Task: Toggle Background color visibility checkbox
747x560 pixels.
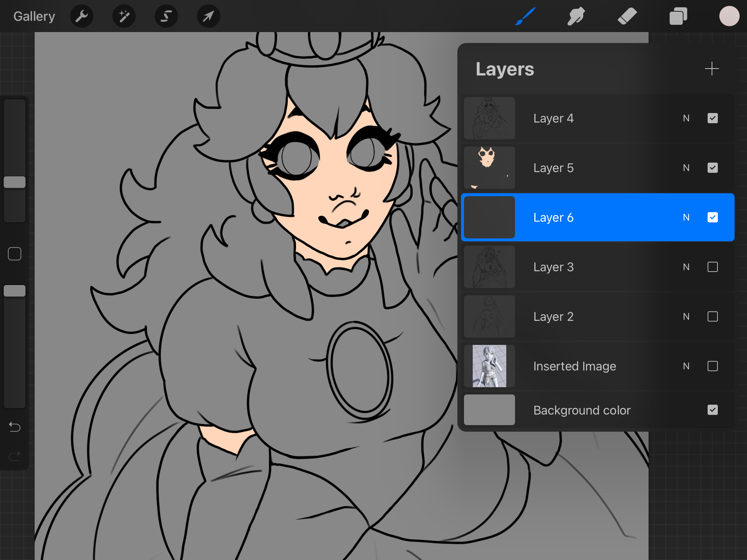Action: tap(713, 410)
